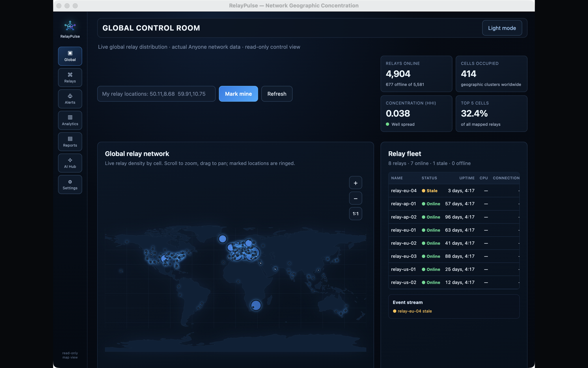Viewport: 588px width, 368px height.
Task: Click the Top 5 Cells 32.4% card
Action: [491, 114]
